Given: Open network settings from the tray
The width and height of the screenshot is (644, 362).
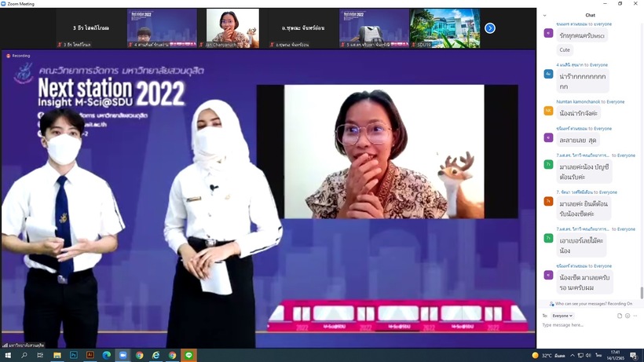Looking at the screenshot, I should pyautogui.click(x=580, y=356).
